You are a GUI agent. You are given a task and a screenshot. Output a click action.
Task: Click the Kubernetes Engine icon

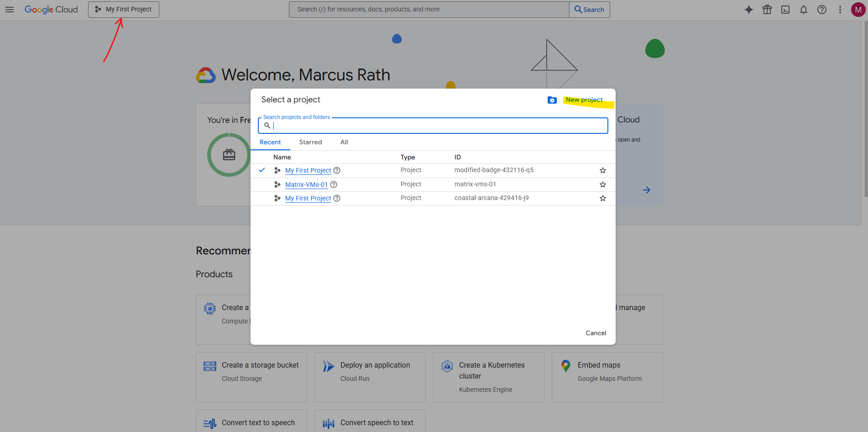[447, 366]
